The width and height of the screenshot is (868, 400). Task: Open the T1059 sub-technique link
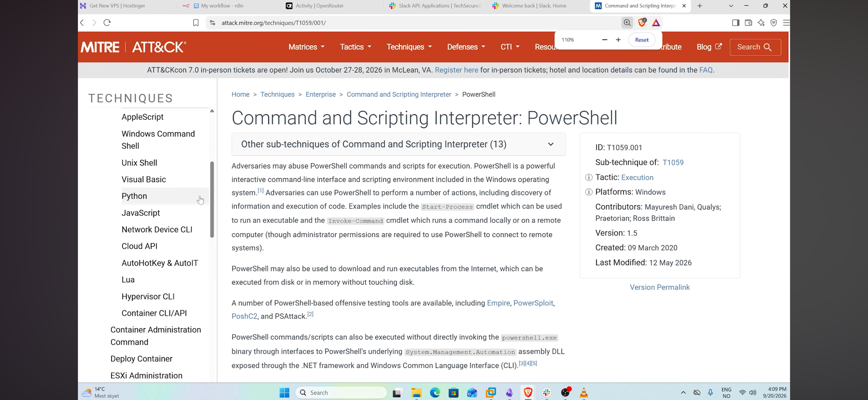click(673, 162)
